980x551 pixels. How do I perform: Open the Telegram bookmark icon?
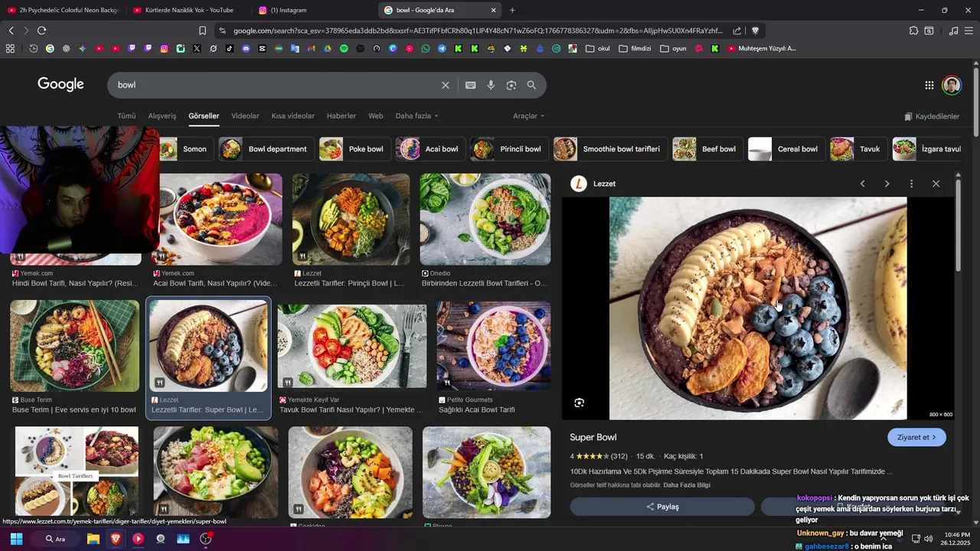(442, 48)
